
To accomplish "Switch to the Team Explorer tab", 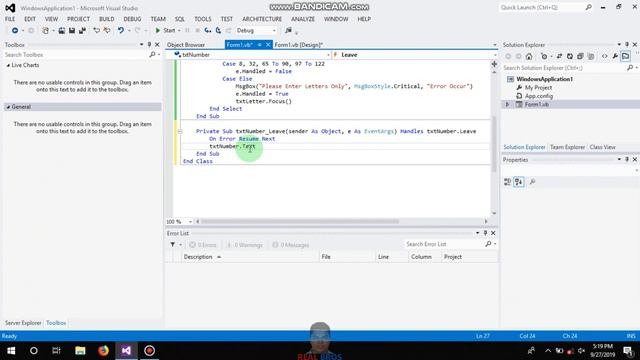I will pyautogui.click(x=568, y=147).
